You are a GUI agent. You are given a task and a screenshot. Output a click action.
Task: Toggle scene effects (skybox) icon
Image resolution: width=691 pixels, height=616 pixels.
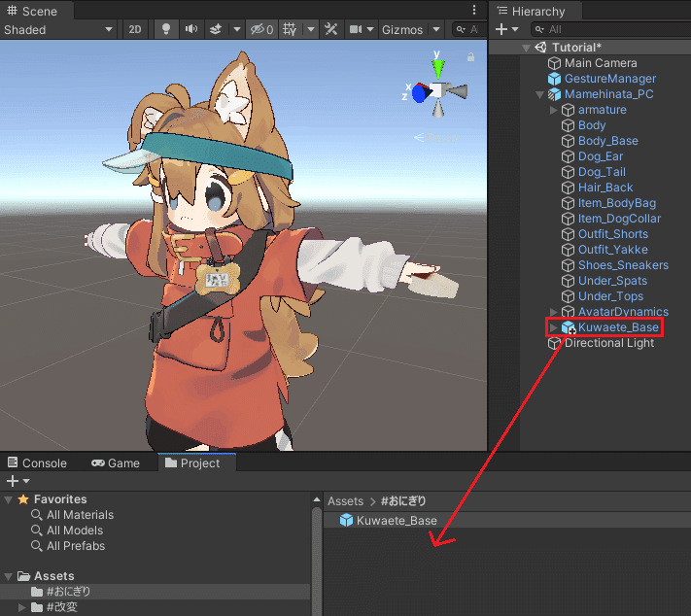(x=216, y=29)
